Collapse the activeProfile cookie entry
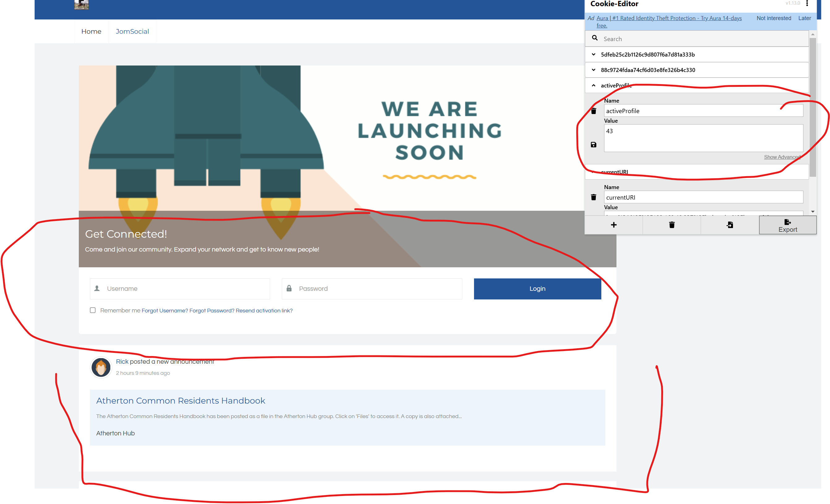The width and height of the screenshot is (830, 504). [x=594, y=86]
